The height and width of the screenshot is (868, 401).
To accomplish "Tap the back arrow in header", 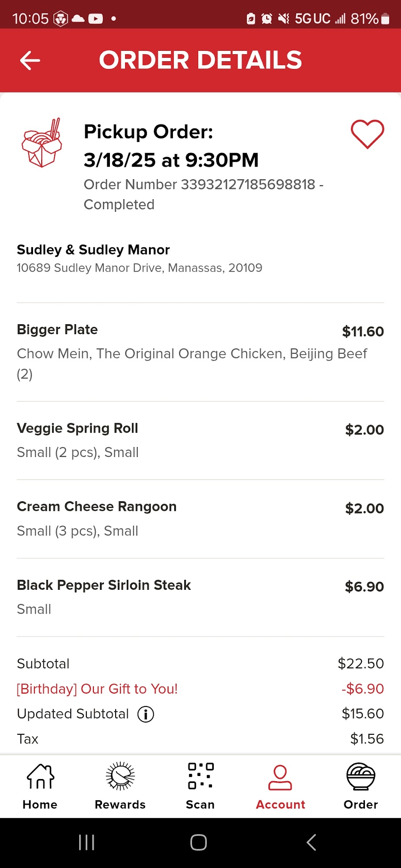I will pyautogui.click(x=30, y=60).
